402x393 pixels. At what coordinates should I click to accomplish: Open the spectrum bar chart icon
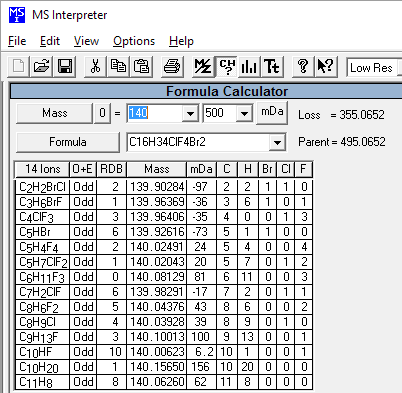pos(249,66)
